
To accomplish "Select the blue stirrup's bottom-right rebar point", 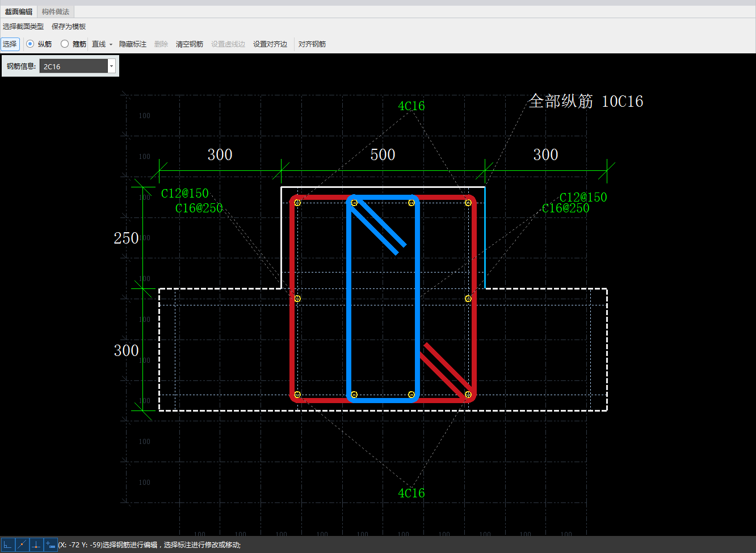I will pyautogui.click(x=411, y=395).
